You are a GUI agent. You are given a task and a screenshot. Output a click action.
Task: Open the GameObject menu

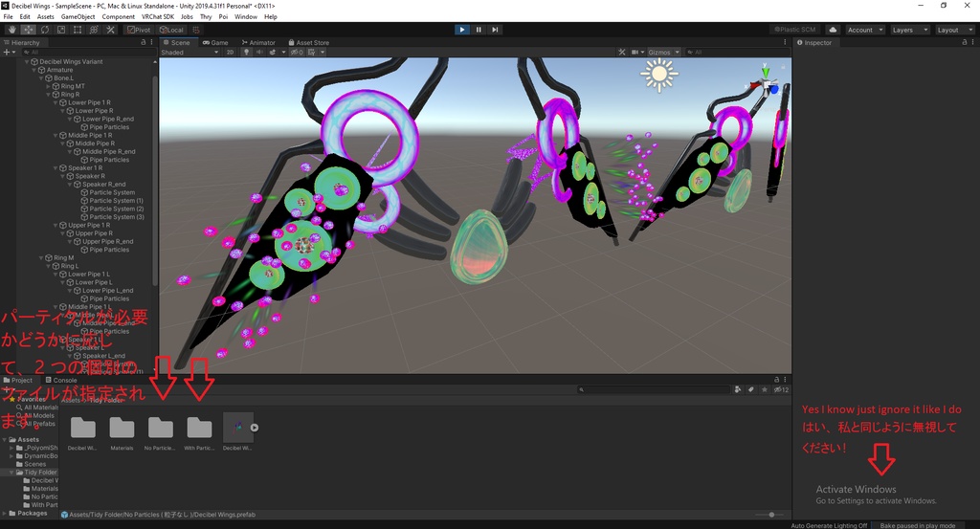pyautogui.click(x=78, y=17)
